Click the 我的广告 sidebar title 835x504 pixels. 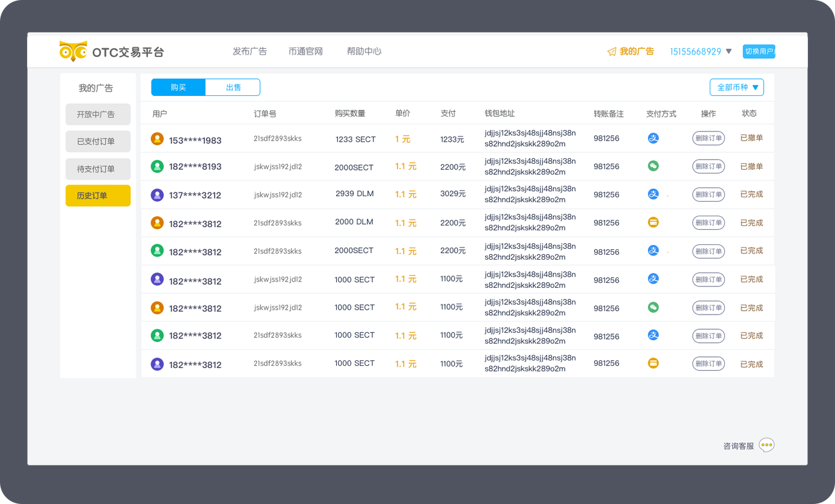tap(96, 88)
